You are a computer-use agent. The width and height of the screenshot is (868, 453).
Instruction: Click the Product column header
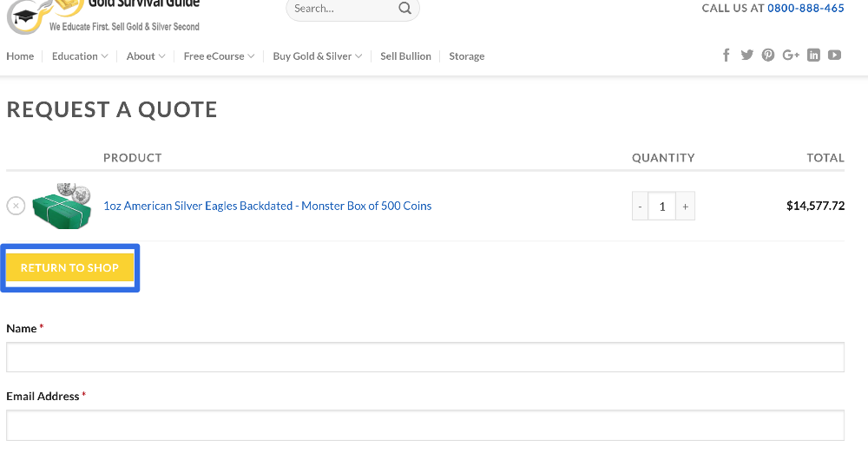(x=132, y=158)
